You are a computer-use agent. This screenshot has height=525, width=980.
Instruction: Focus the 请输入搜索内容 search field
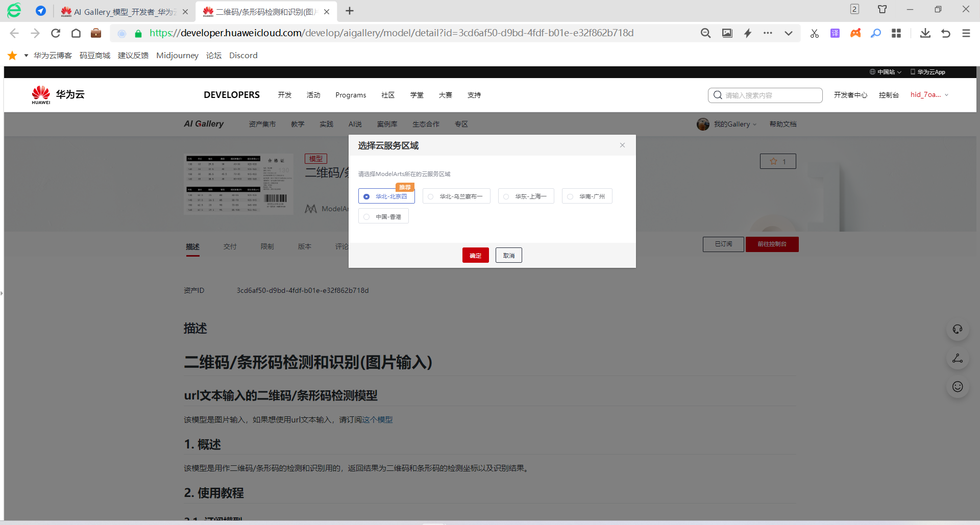(x=765, y=95)
